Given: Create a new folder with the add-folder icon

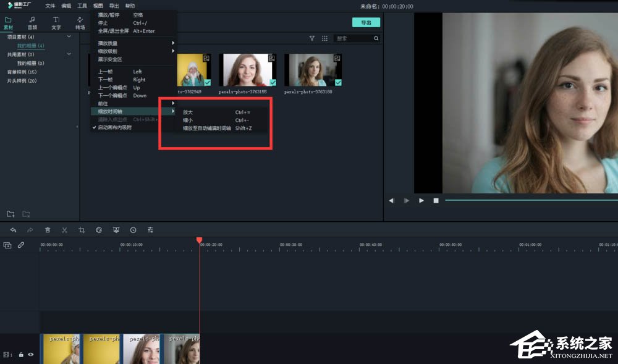Looking at the screenshot, I should click(x=11, y=214).
